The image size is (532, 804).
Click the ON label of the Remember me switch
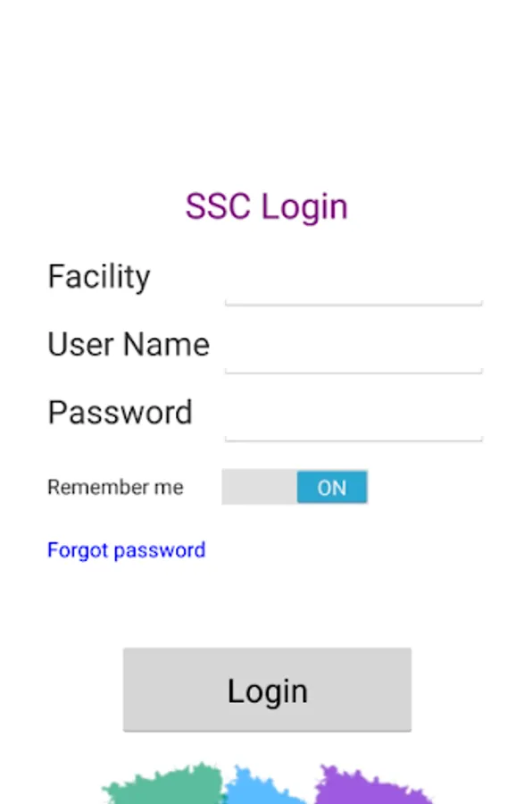pyautogui.click(x=331, y=488)
